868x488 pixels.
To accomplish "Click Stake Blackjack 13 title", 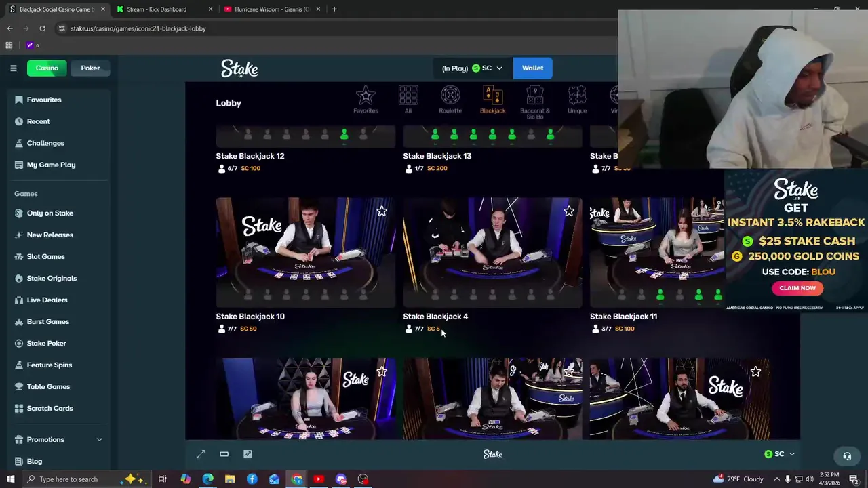I will pos(437,156).
